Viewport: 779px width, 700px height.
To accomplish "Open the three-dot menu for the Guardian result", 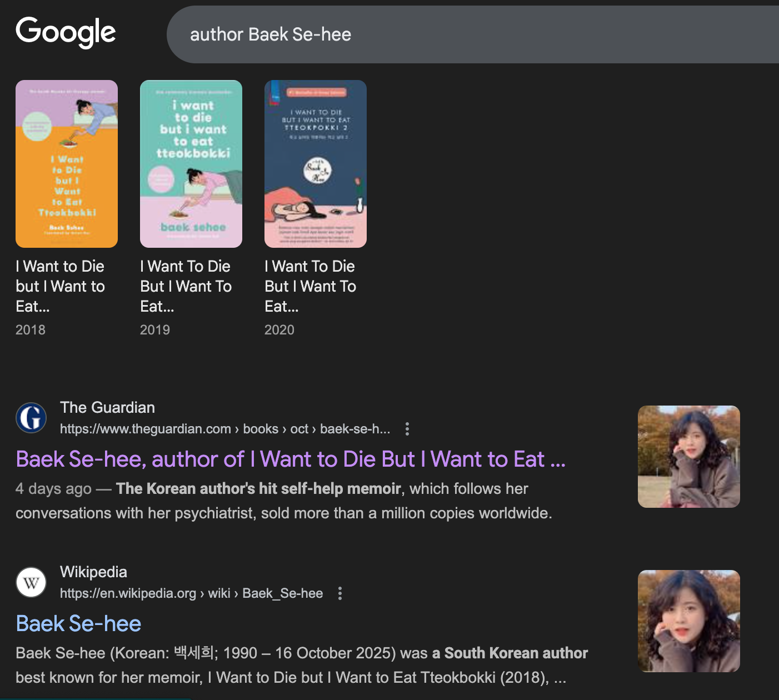I will tap(407, 429).
